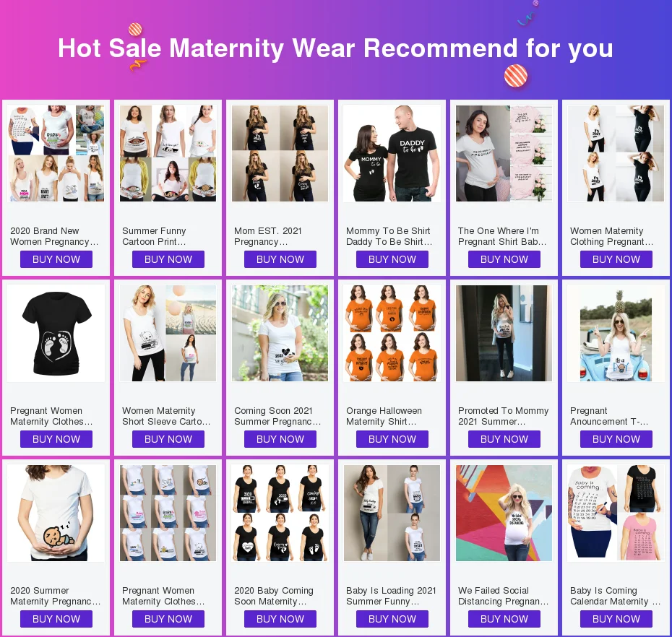This screenshot has height=637, width=672.
Task: Buy the 2020 Baby Coming Soon Maternity shirt
Action: point(280,619)
